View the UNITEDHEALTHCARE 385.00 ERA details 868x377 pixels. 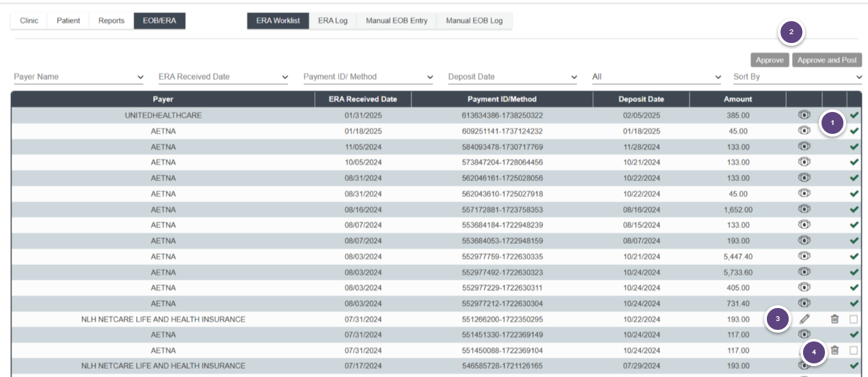point(804,115)
